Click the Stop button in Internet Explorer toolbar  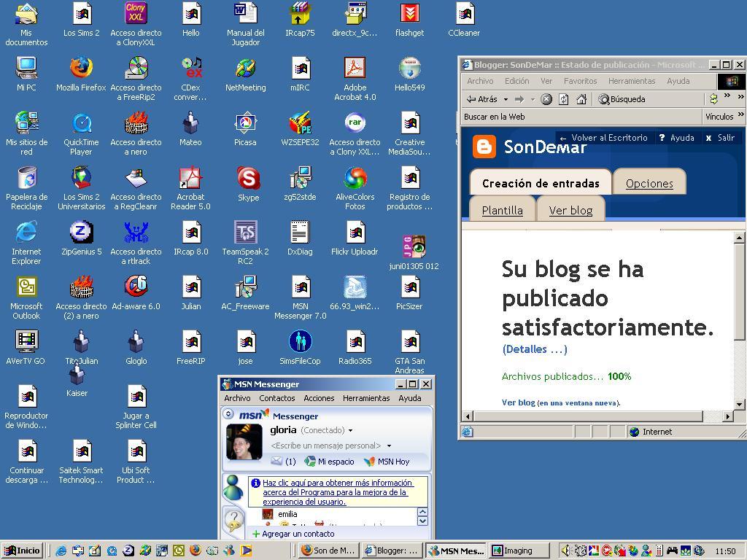point(546,99)
